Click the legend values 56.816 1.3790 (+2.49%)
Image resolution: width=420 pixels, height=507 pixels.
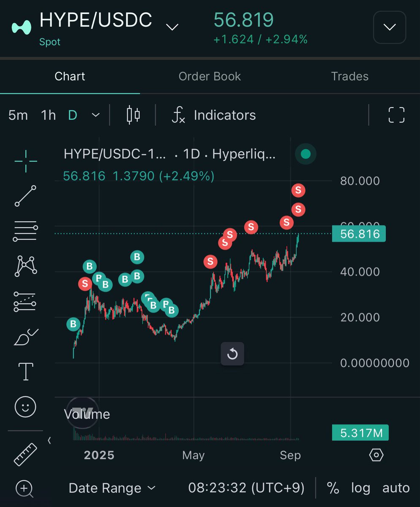[139, 176]
